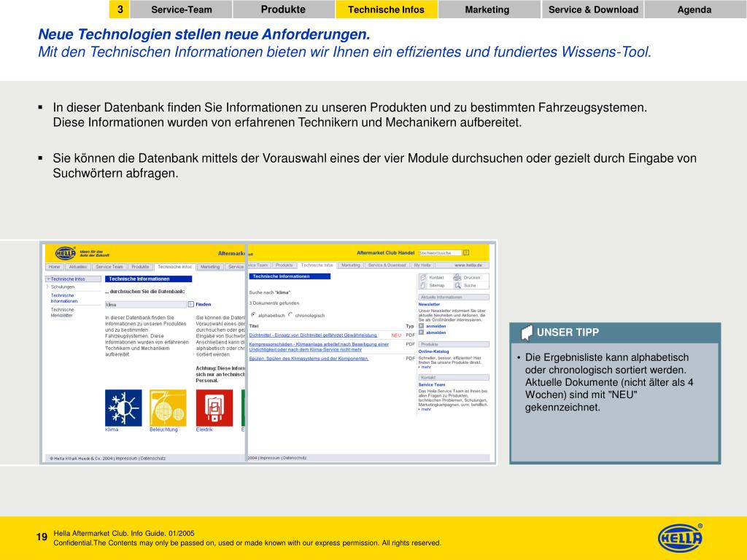Image resolution: width=747 pixels, height=560 pixels.
Task: Open Technische Informationen in the sidebar
Action: pyautogui.click(x=64, y=298)
